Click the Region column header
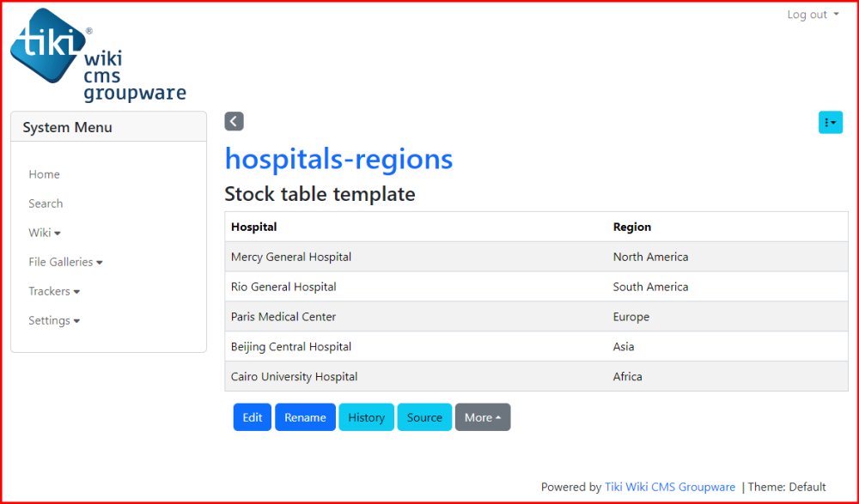The width and height of the screenshot is (859, 504). point(632,227)
